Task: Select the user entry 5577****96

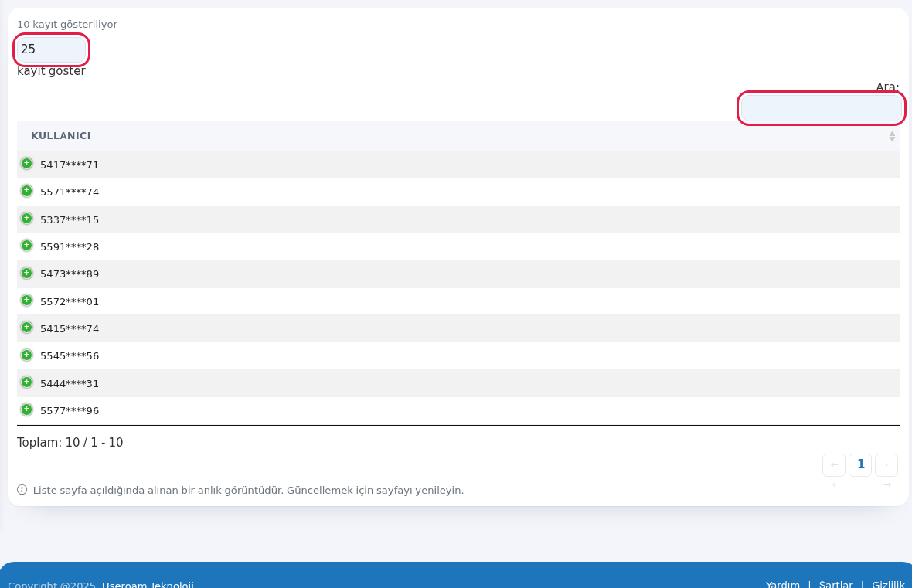Action: tap(70, 410)
